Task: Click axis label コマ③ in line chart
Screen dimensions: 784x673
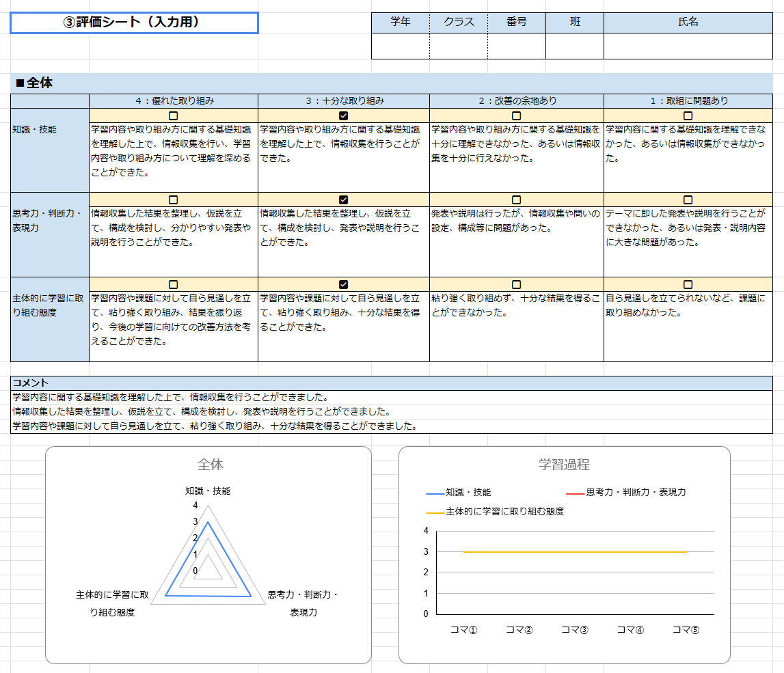Action: pos(574,630)
